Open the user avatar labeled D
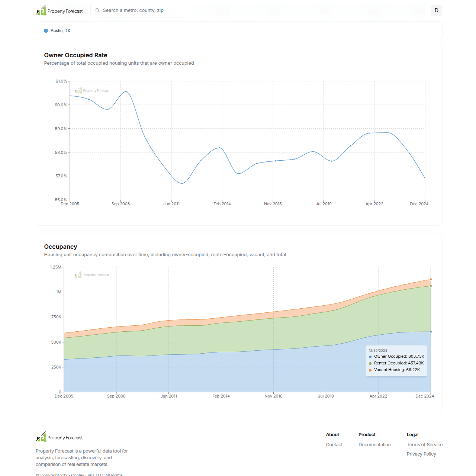This screenshot has height=476, width=476. tap(436, 10)
